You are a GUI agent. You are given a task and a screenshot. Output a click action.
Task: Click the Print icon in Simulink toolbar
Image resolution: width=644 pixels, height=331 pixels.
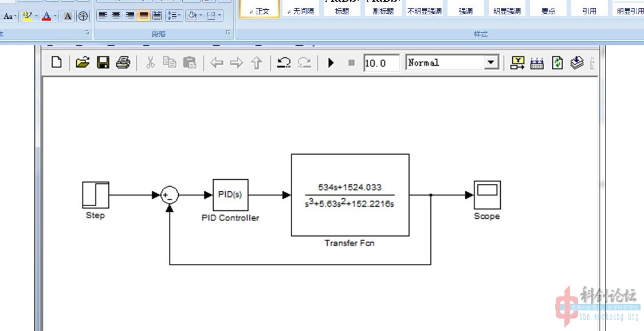(x=123, y=62)
